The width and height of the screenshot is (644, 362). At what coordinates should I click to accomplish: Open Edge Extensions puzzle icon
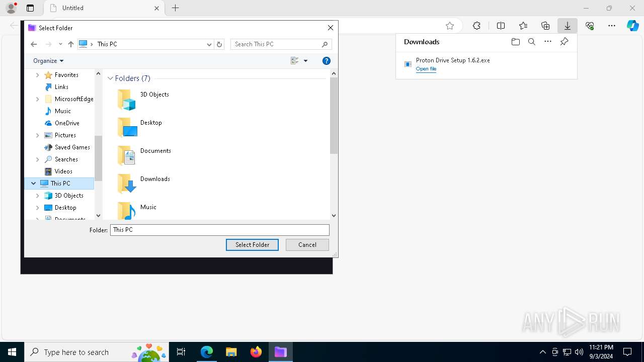click(476, 26)
